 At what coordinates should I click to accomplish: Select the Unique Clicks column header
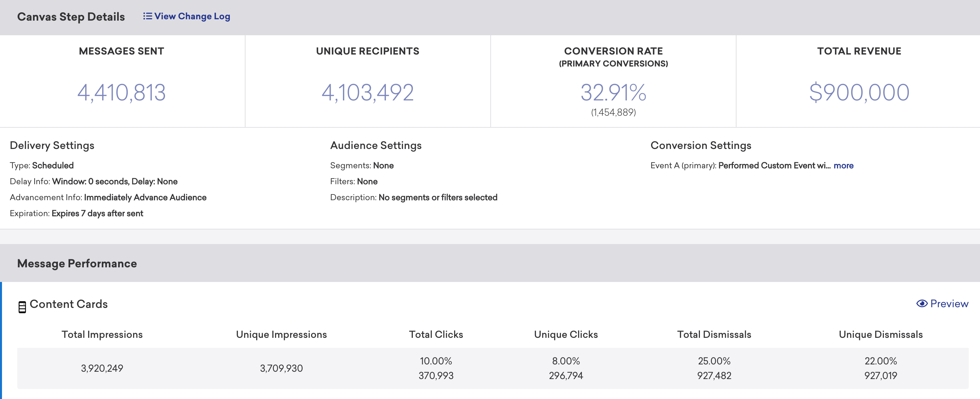coord(566,334)
